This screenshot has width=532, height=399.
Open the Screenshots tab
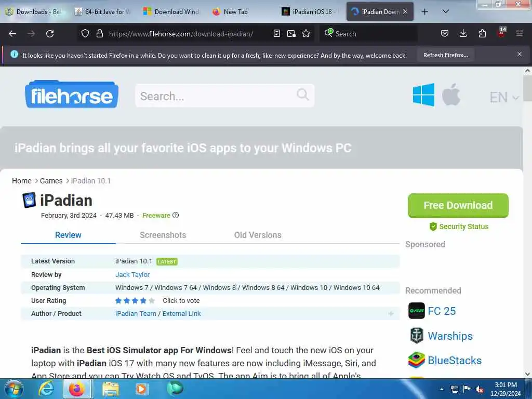click(x=163, y=235)
